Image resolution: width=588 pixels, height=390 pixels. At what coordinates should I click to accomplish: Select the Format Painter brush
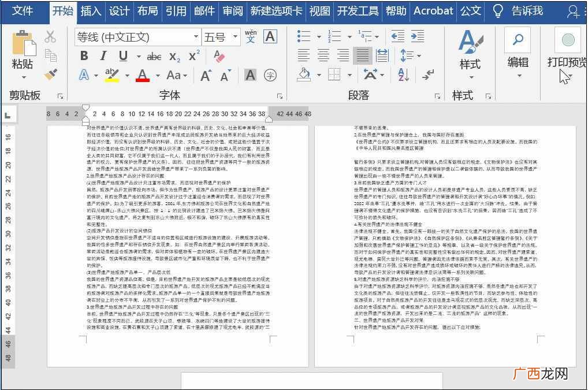51,74
